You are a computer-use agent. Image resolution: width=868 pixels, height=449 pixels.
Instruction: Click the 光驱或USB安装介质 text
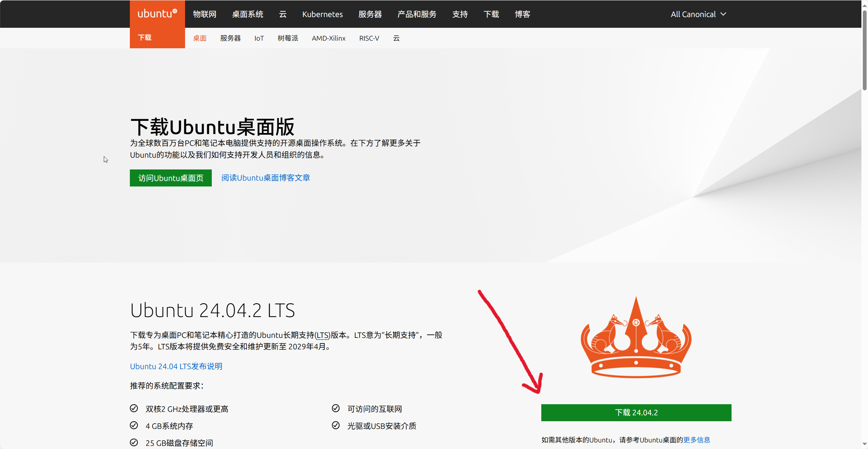(382, 426)
